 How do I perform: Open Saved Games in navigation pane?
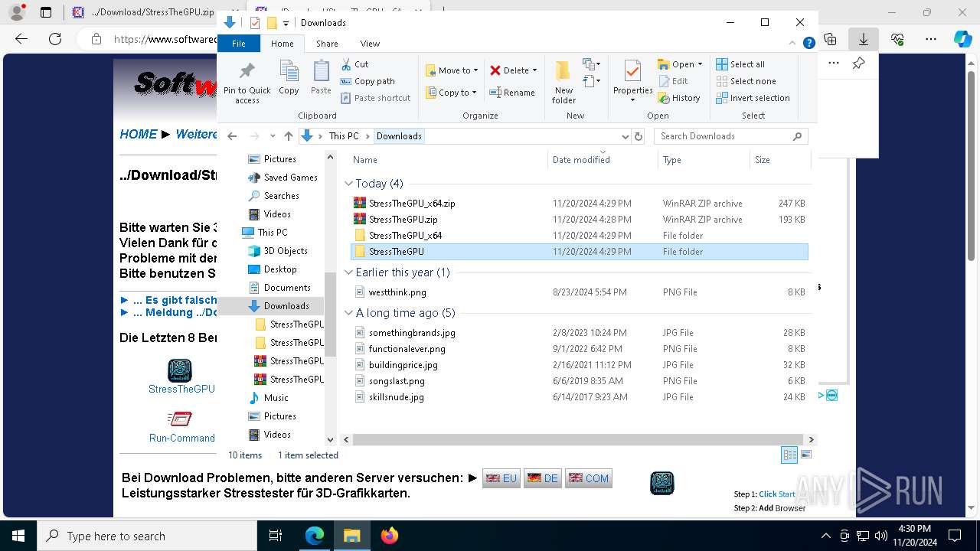click(283, 178)
